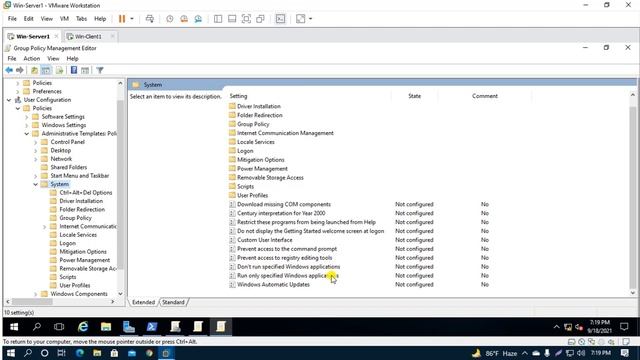Click the Export List toolbar icon
The image size is (640, 360).
[60, 70]
